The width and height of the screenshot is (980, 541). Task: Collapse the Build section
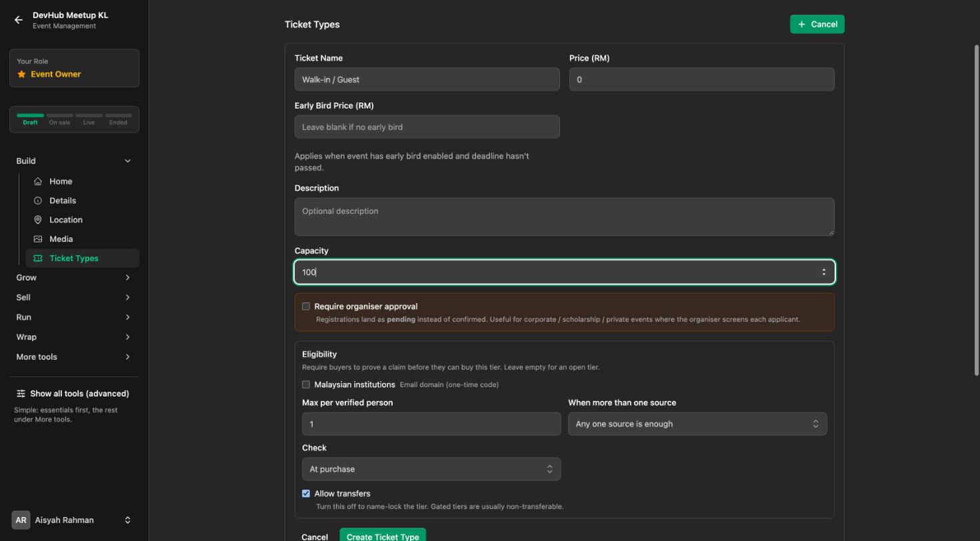(x=74, y=161)
